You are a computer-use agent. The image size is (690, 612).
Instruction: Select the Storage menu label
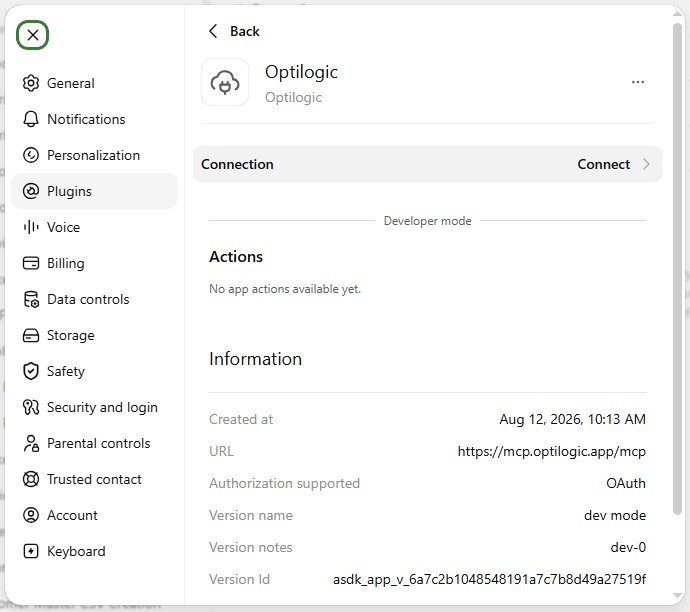coord(71,335)
